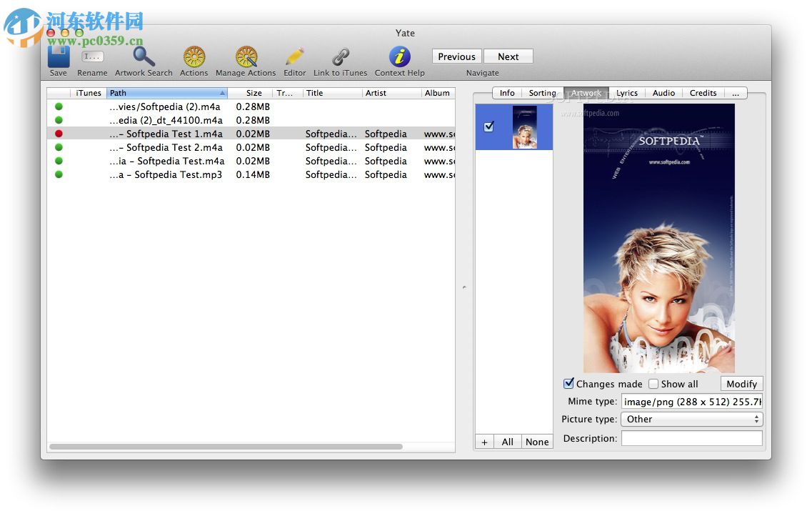Image resolution: width=812 pixels, height=516 pixels.
Task: Uncheck the Changes made checkbox
Action: [569, 384]
